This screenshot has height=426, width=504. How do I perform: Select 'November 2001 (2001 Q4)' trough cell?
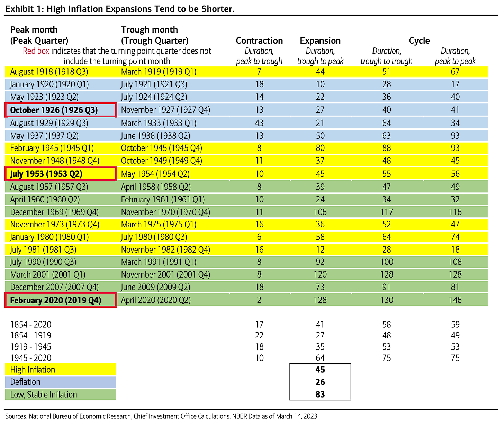point(165,274)
